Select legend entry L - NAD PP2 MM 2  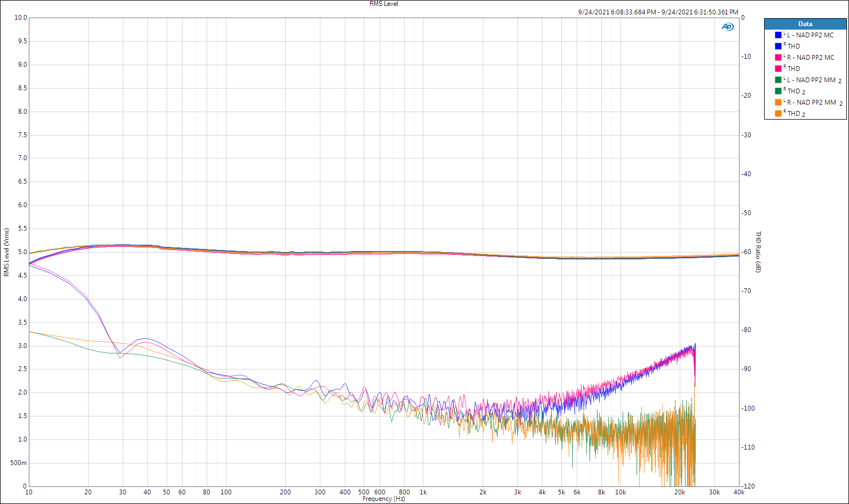814,80
